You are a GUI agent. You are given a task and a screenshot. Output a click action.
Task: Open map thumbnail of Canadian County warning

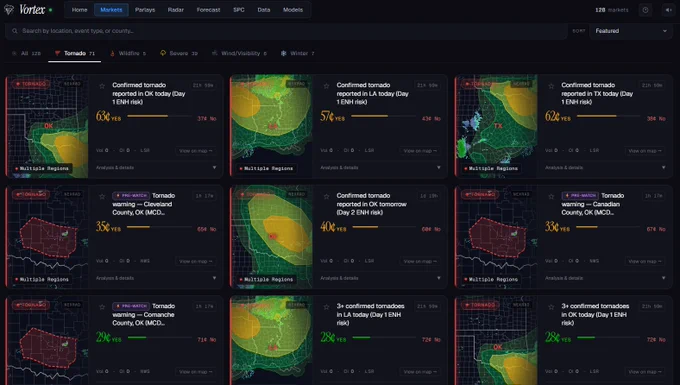[x=496, y=237]
